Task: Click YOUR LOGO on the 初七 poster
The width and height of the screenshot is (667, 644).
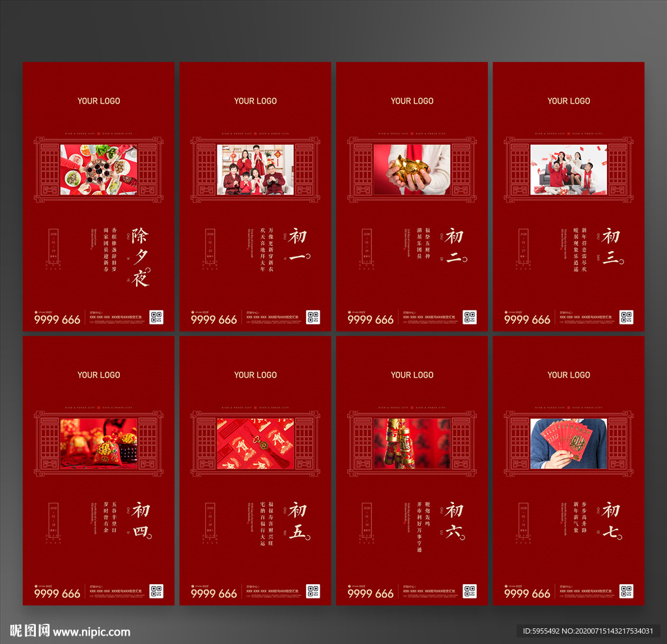Action: tap(569, 375)
